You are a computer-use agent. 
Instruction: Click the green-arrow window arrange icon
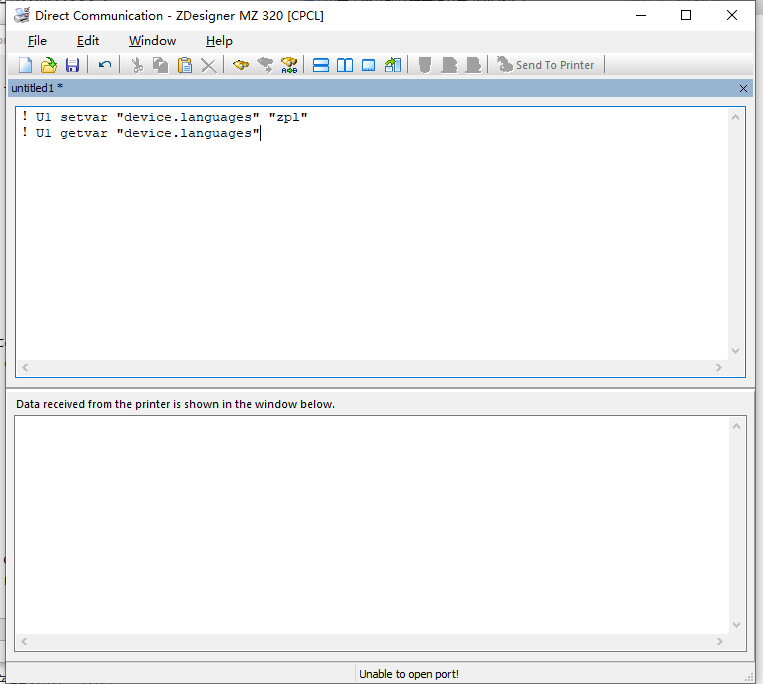coord(393,65)
